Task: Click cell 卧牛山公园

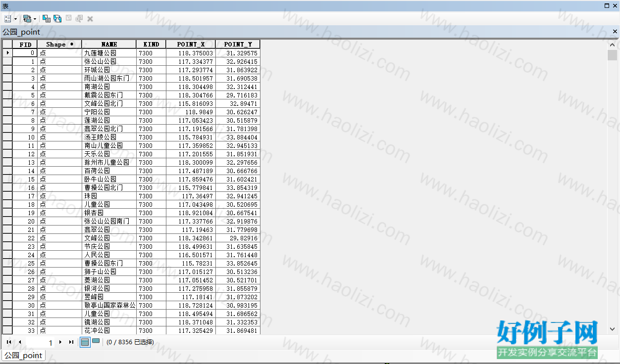Action: coord(109,179)
